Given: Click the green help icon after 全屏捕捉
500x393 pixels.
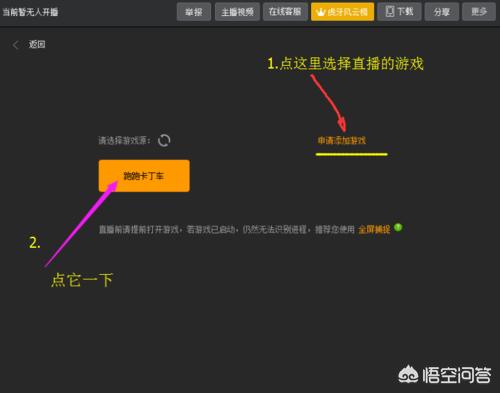Looking at the screenshot, I should coord(398,227).
